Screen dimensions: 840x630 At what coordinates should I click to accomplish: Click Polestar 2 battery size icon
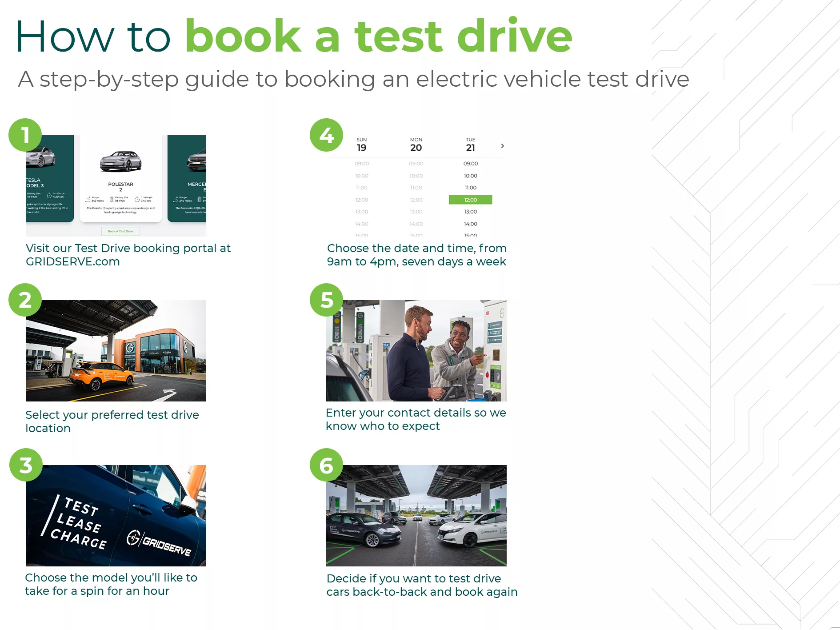pyautogui.click(x=112, y=199)
